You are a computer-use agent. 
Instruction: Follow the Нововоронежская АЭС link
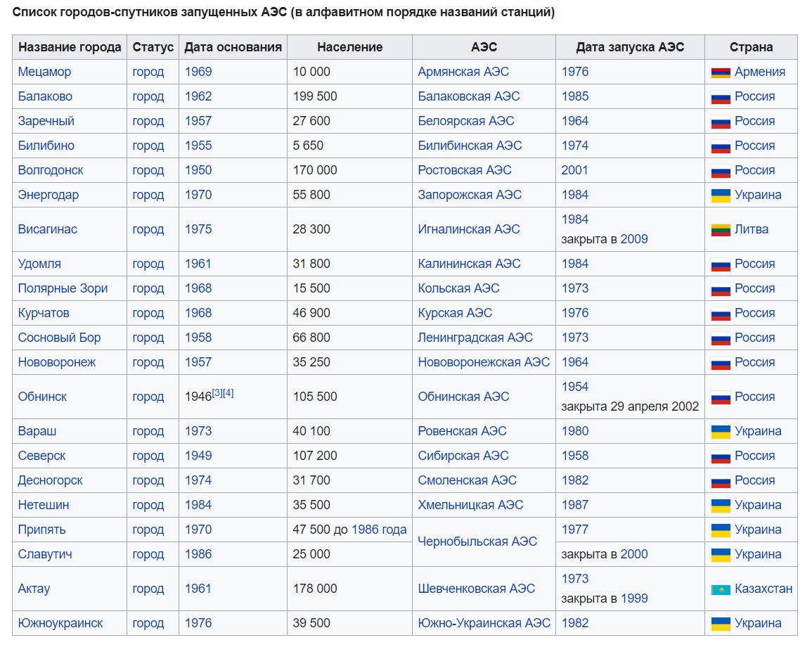484,362
